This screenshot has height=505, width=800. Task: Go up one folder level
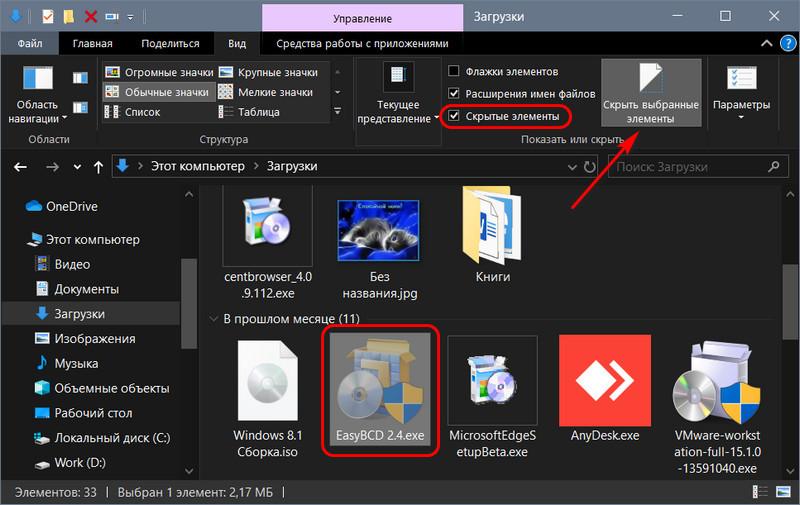pyautogui.click(x=98, y=167)
